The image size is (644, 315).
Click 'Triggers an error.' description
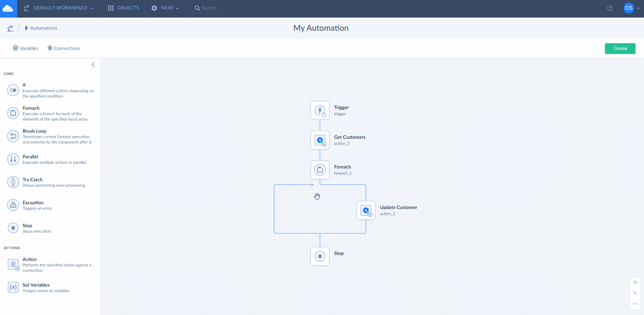pos(37,208)
